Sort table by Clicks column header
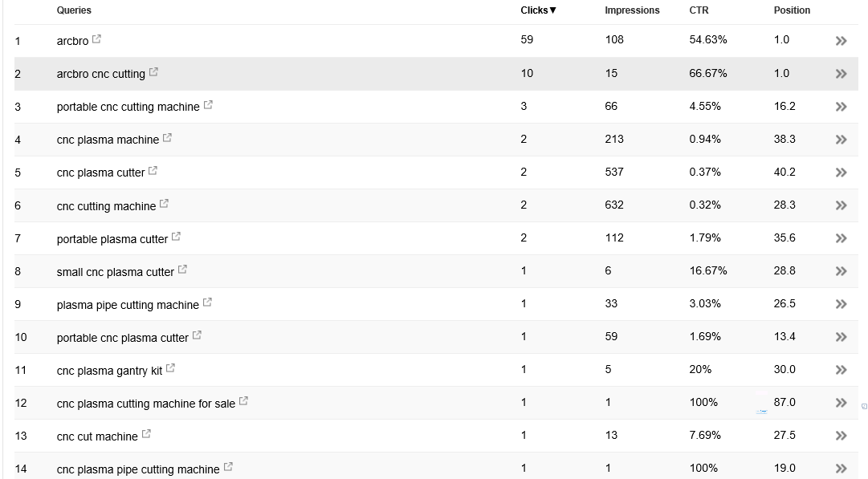The width and height of the screenshot is (868, 479). point(538,10)
